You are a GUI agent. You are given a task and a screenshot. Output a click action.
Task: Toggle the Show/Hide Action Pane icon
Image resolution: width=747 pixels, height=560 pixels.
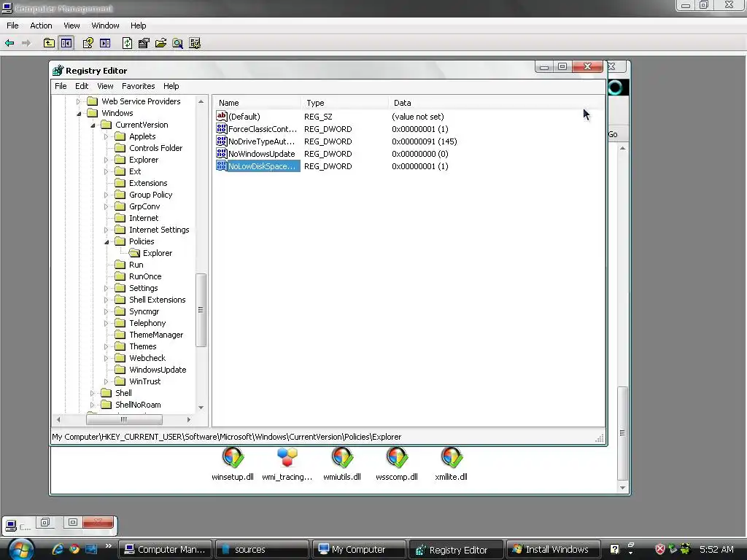(105, 43)
